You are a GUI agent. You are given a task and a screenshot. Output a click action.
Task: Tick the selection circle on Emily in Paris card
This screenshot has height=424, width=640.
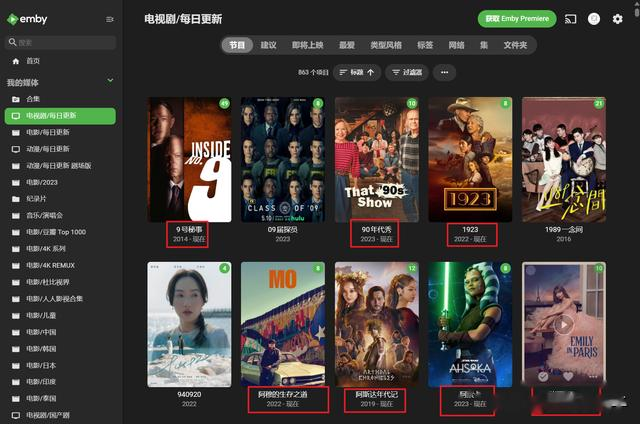(x=531, y=270)
